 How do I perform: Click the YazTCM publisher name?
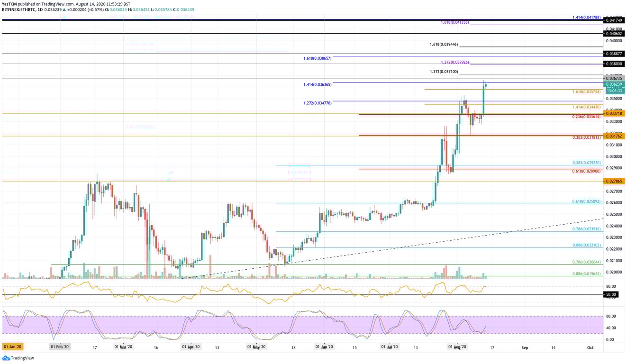pyautogui.click(x=10, y=3)
